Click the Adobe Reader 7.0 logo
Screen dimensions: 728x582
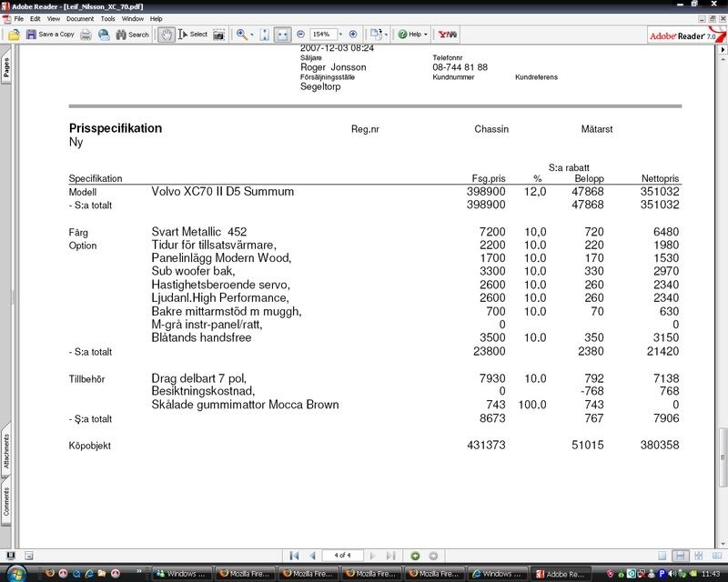[x=685, y=35]
